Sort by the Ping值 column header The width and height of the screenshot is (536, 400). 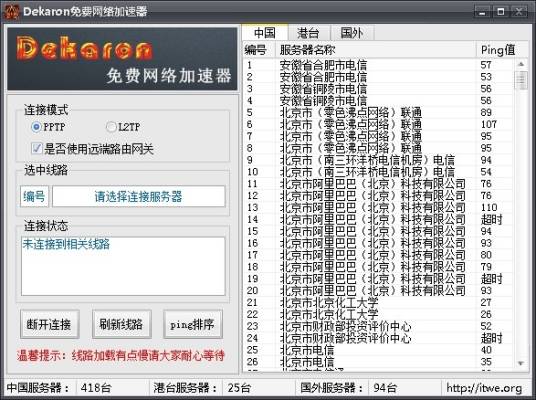(497, 50)
